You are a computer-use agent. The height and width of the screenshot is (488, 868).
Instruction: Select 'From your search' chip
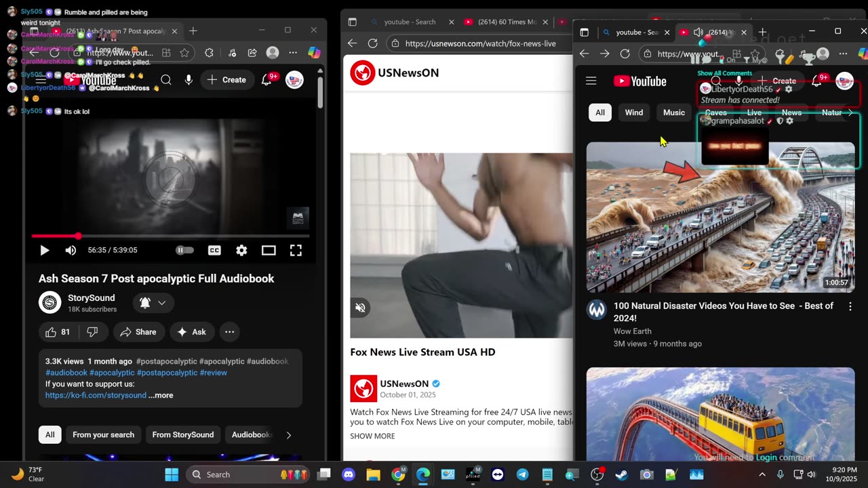[x=103, y=435]
